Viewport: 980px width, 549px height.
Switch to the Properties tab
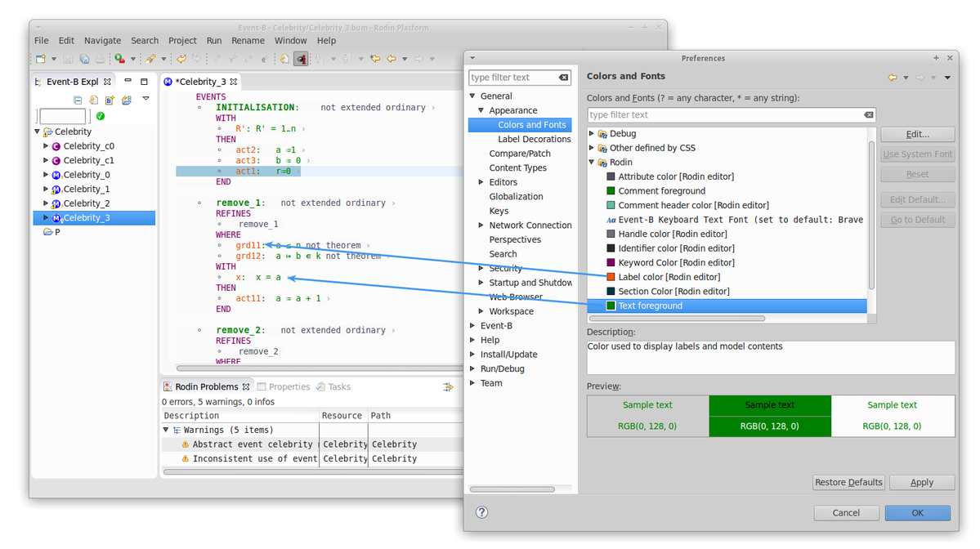[x=284, y=387]
